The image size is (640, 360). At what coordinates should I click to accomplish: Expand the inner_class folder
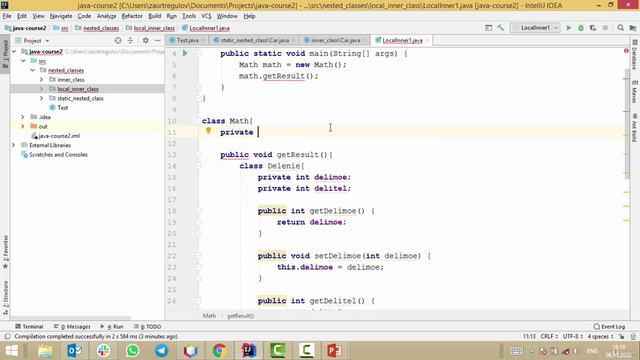coord(42,80)
